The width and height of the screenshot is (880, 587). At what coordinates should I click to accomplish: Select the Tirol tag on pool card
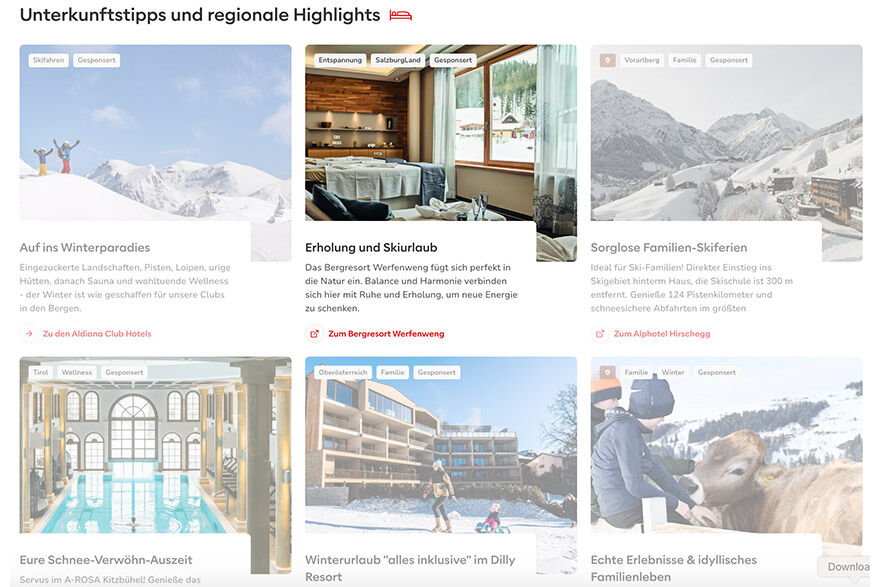pyautogui.click(x=40, y=372)
